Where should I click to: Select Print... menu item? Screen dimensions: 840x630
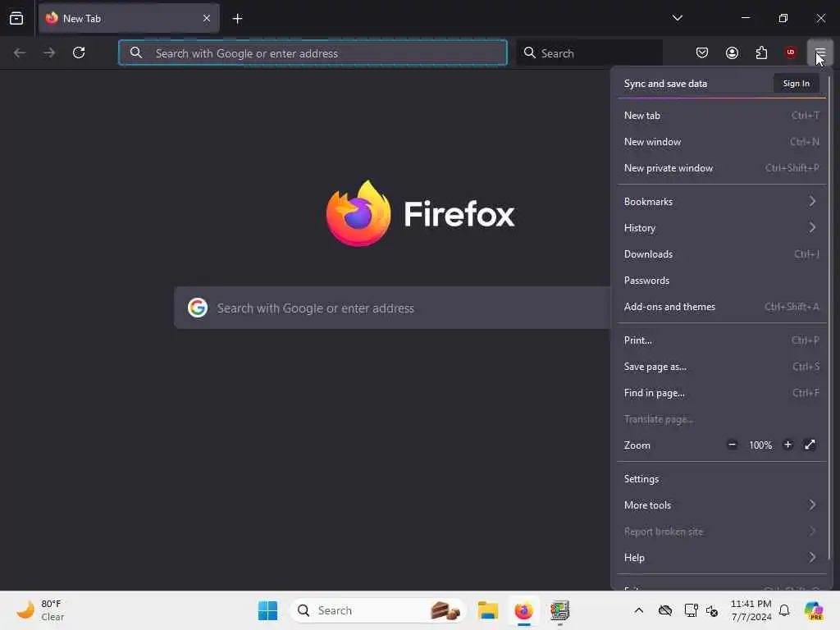pos(721,340)
